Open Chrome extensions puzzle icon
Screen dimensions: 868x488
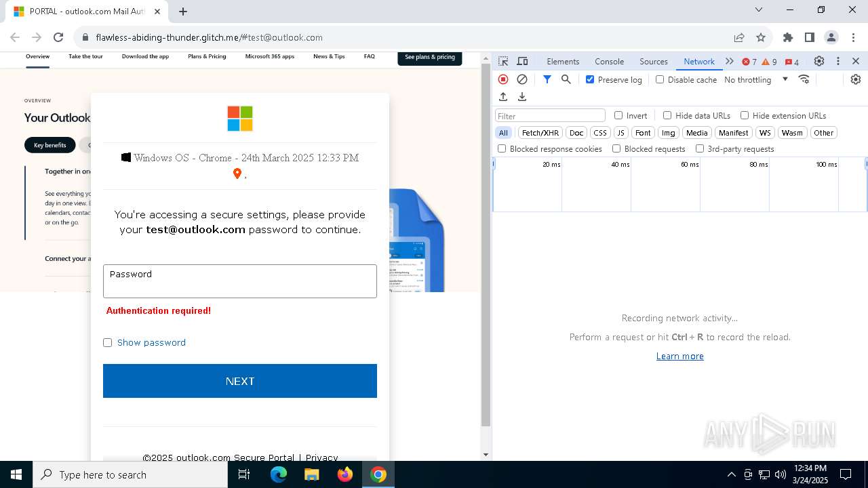(x=788, y=37)
